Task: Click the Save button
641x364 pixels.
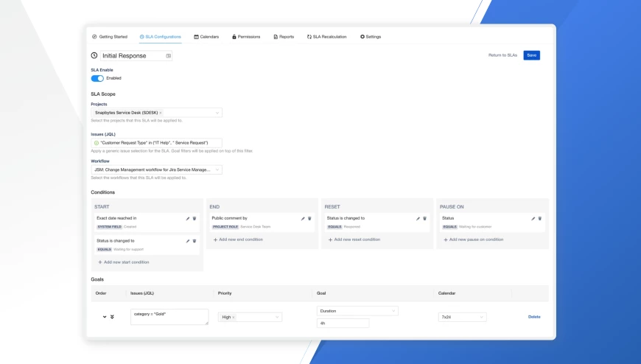Action: pyautogui.click(x=531, y=55)
